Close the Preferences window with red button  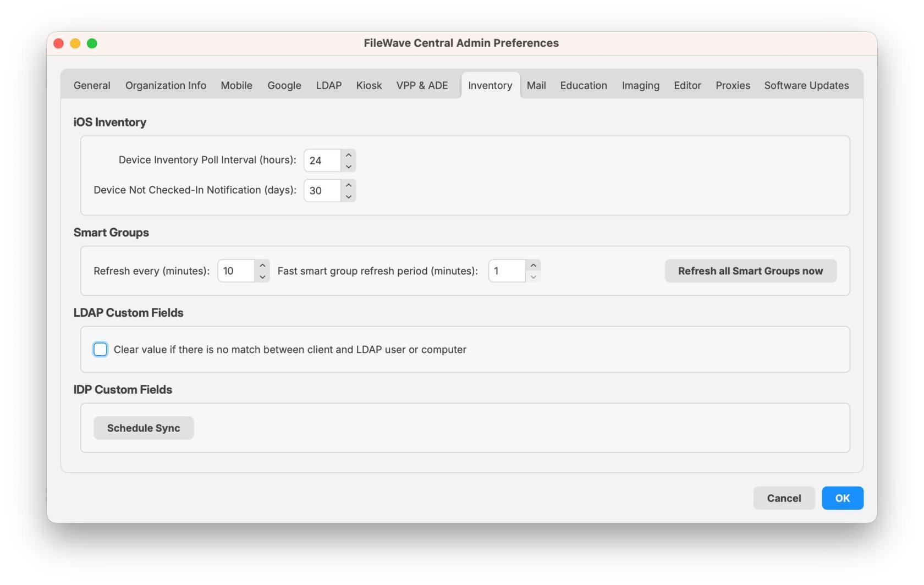[59, 43]
